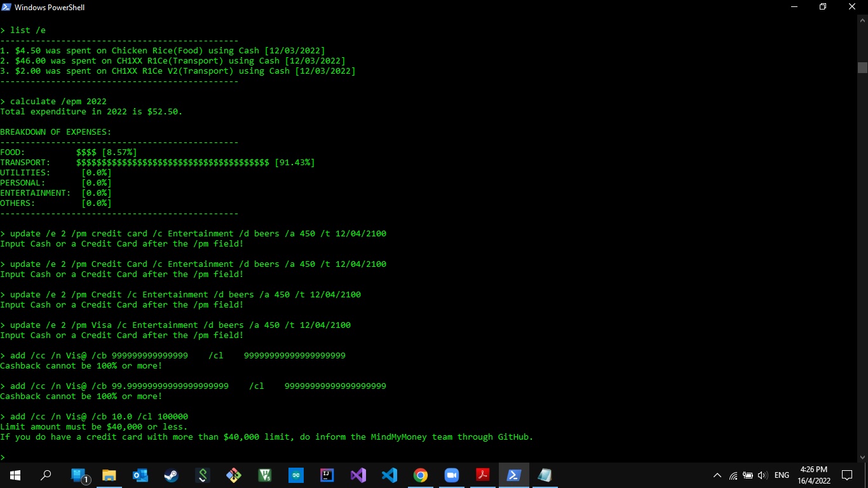Click the '> list /e' command line
This screenshot has width=868, height=488.
23,30
